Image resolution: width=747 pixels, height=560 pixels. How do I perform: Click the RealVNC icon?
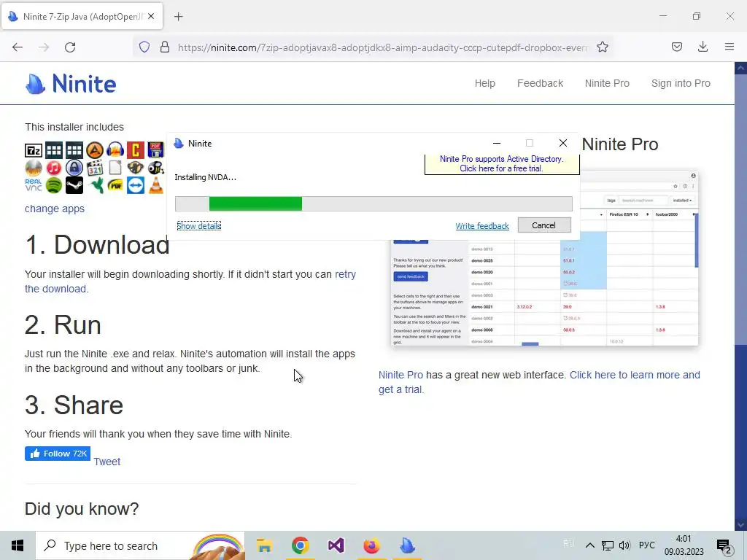coord(34,184)
